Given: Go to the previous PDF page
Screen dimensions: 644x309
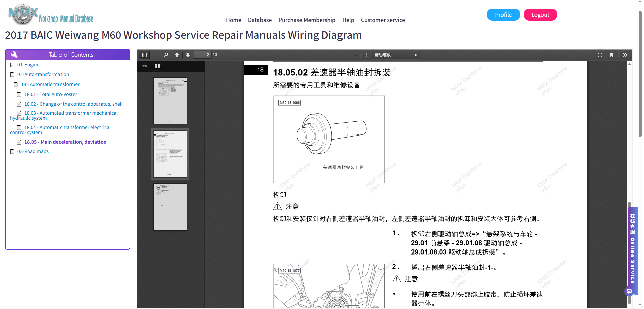Looking at the screenshot, I should tap(177, 55).
